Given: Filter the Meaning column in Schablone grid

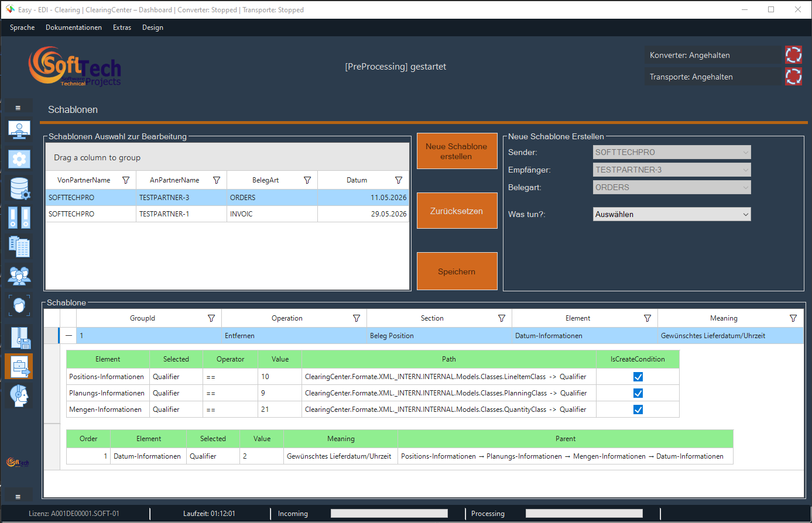Looking at the screenshot, I should (793, 318).
